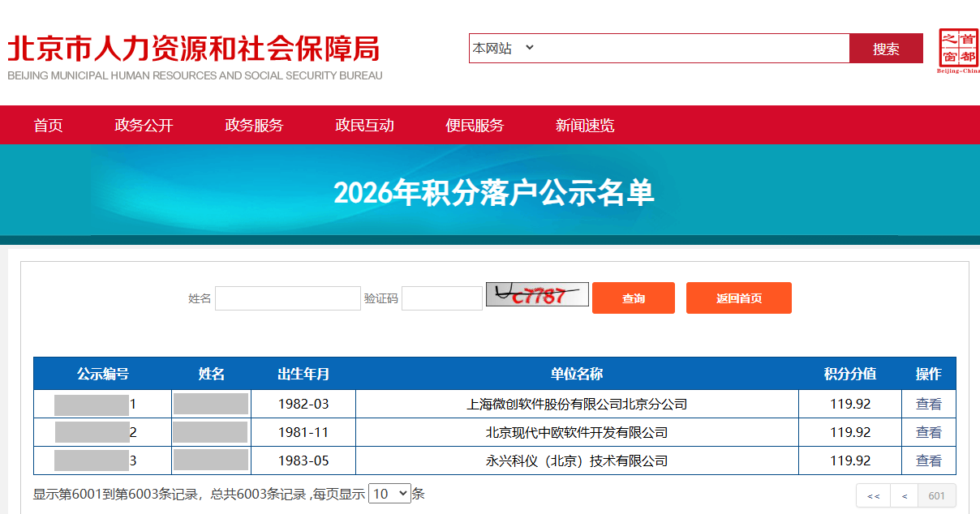This screenshot has width=980, height=514.
Task: Focus the 姓名 input field
Action: [288, 298]
